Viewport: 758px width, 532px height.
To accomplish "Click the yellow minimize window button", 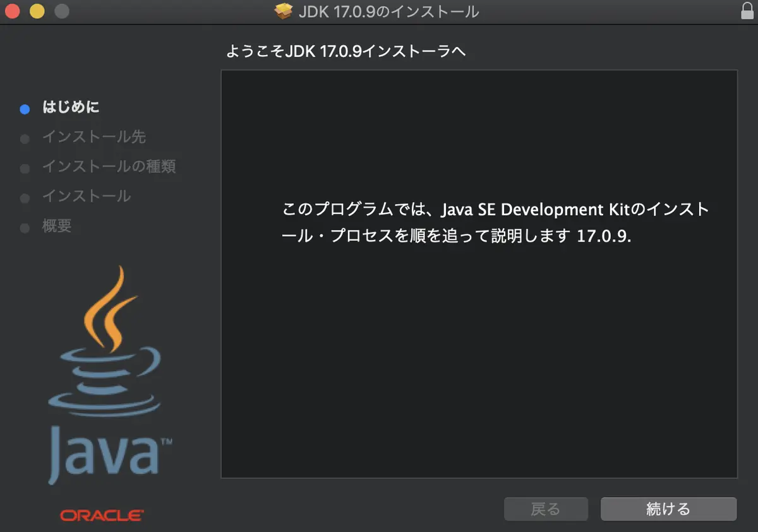I will (37, 11).
